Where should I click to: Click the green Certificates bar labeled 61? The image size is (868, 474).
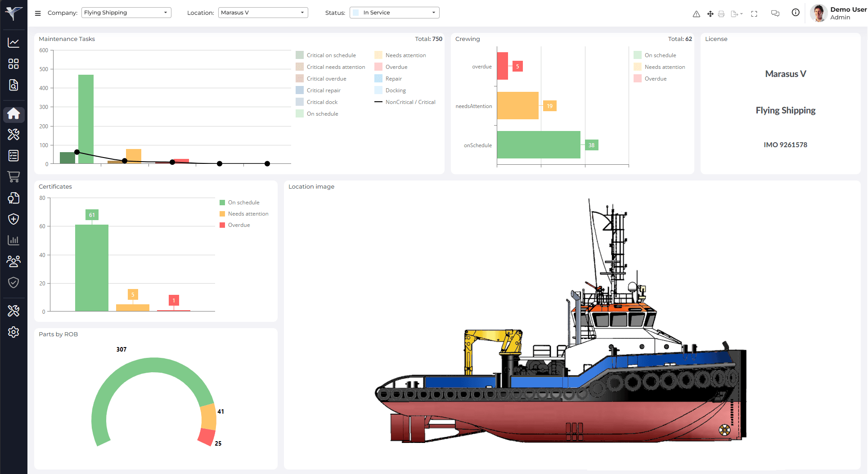(92, 268)
